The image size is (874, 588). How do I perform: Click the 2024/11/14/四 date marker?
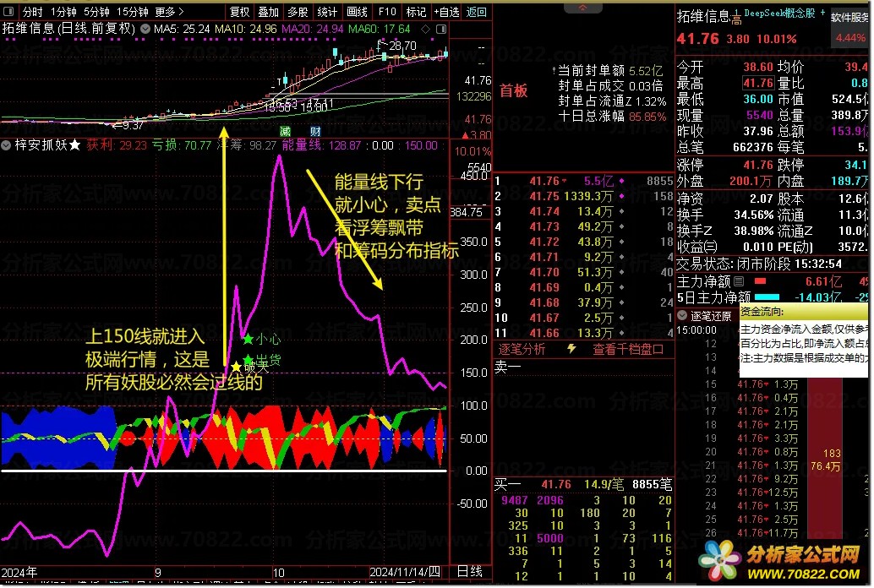tap(404, 573)
